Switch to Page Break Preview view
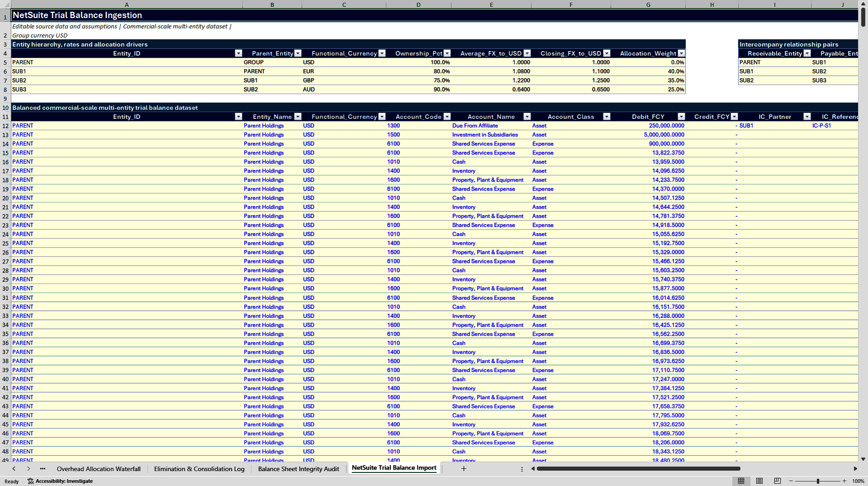This screenshot has width=868, height=486. click(778, 481)
